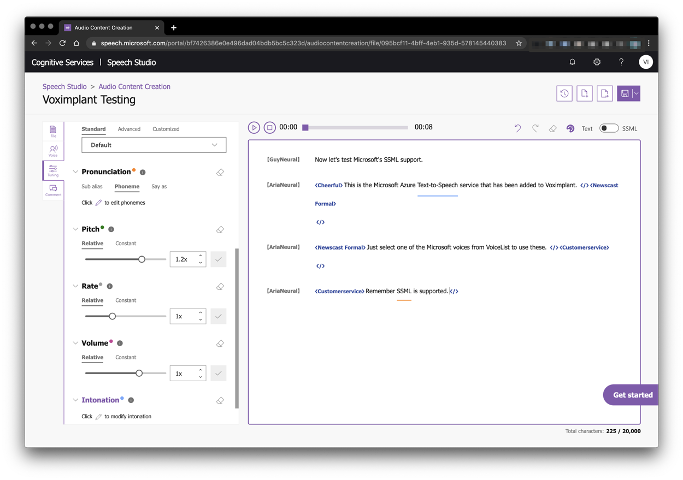Apply the Pitch value with checkmark button
Screen dimensions: 683x480
[x=218, y=259]
